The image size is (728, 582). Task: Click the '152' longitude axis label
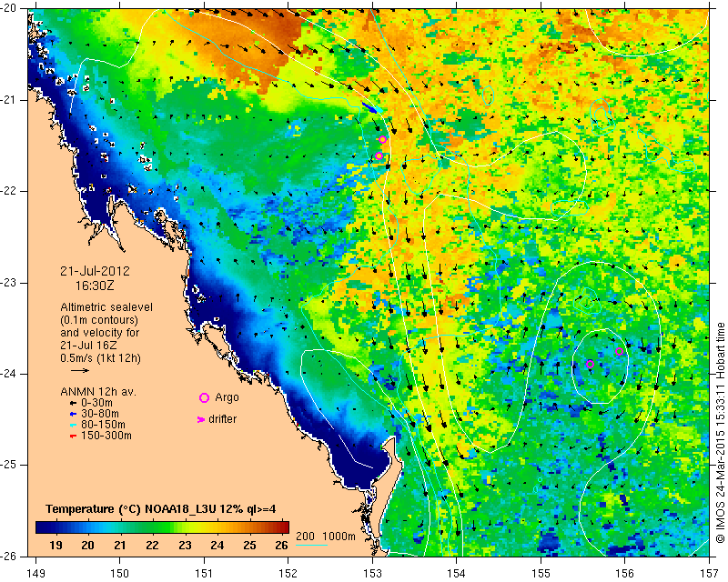pos(288,574)
